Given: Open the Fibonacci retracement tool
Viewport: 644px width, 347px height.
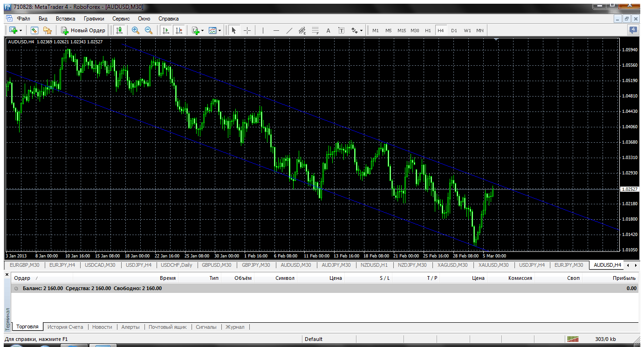Looking at the screenshot, I should (315, 30).
